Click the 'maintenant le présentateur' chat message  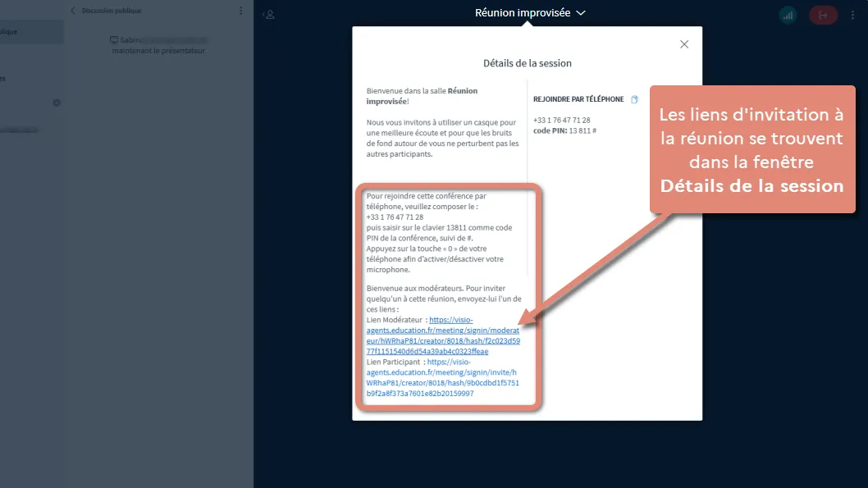click(x=158, y=50)
